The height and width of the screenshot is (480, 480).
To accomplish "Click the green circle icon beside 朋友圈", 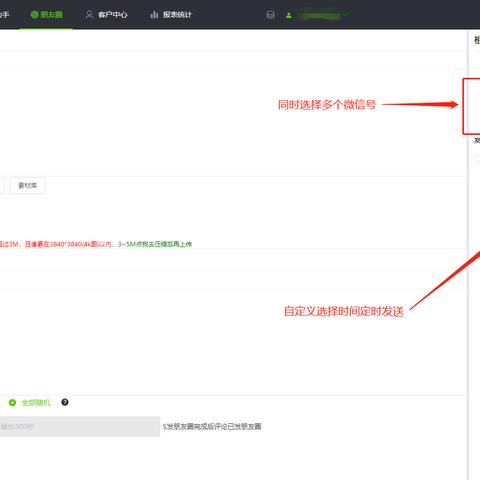I will point(34,15).
